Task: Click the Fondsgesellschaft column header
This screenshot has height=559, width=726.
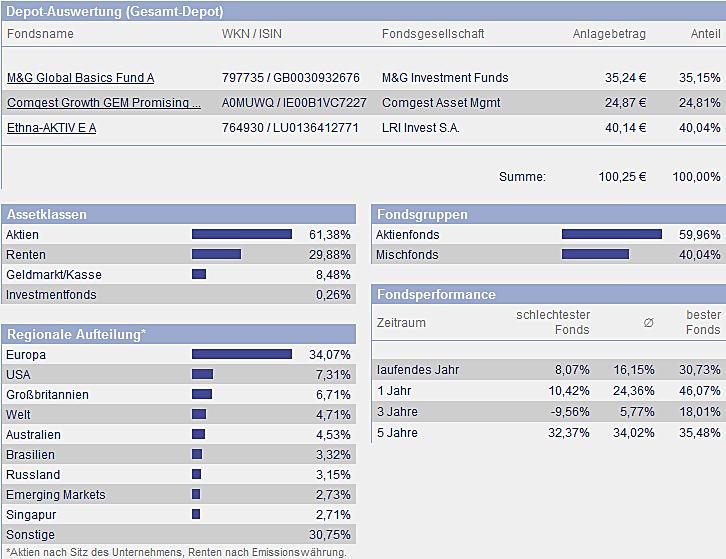Action: pos(433,34)
